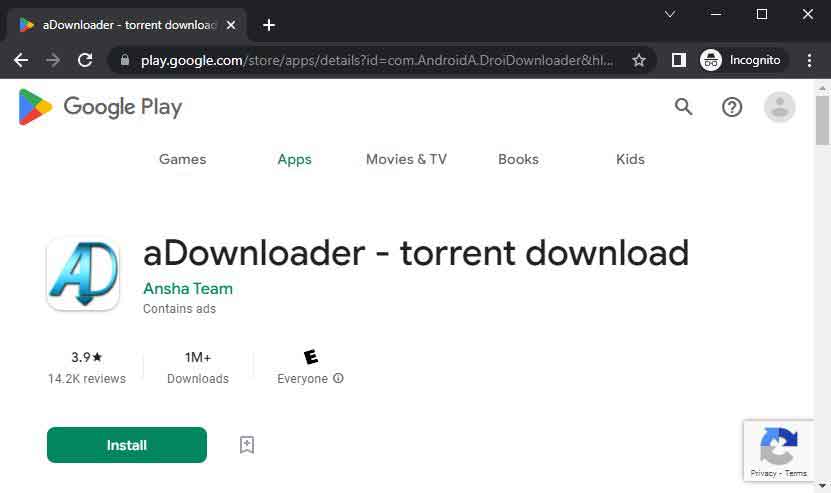The height and width of the screenshot is (493, 831).
Task: Switch to aDownloader browser tab
Action: point(127,25)
